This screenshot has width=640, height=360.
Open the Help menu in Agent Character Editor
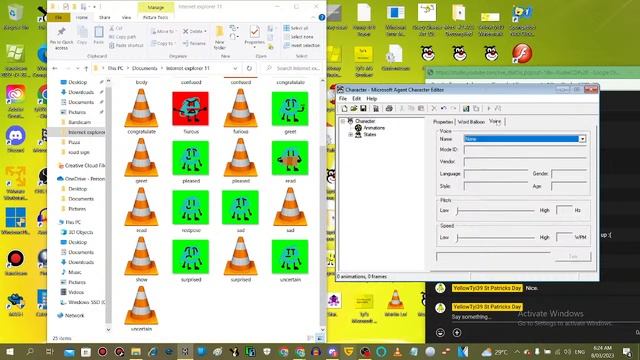pos(371,99)
